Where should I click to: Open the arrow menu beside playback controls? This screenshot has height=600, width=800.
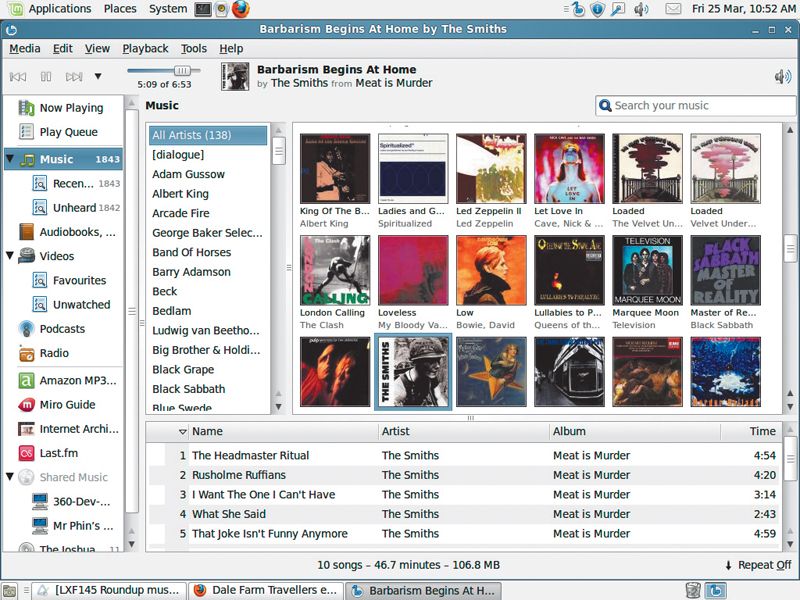(97, 76)
